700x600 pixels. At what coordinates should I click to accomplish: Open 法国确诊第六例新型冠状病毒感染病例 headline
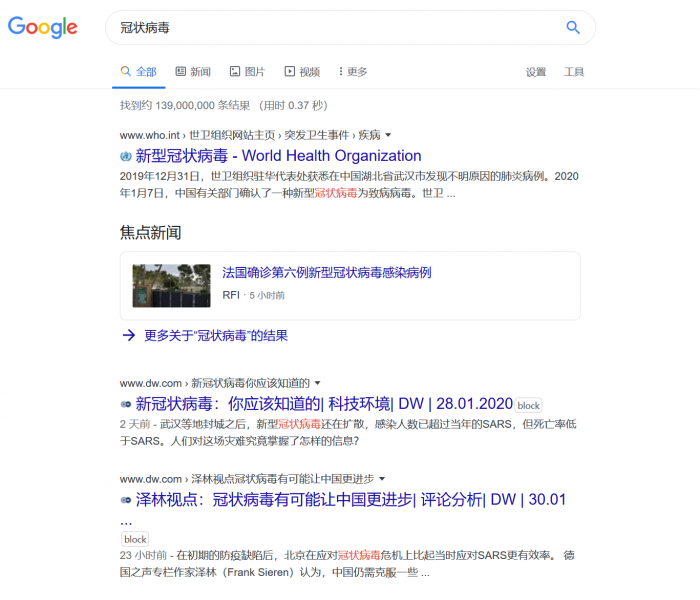(x=327, y=273)
